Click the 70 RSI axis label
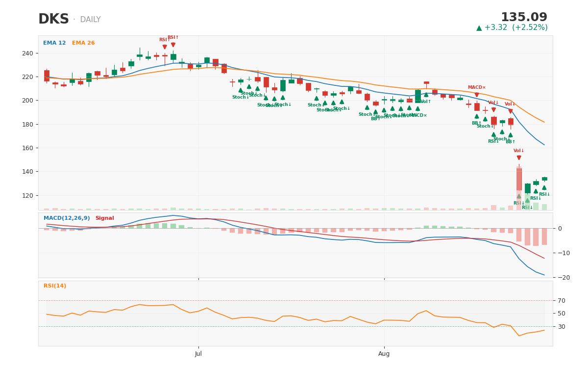This screenshot has height=368, width=588. point(561,300)
